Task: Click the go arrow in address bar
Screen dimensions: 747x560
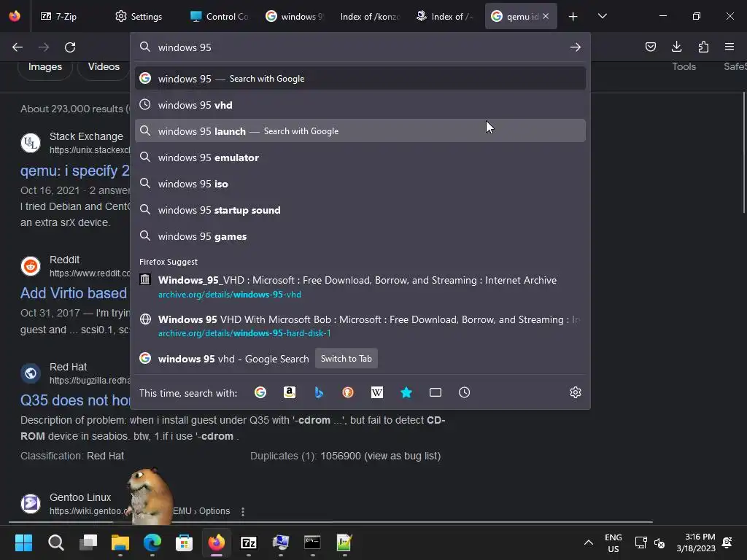Action: [575, 47]
